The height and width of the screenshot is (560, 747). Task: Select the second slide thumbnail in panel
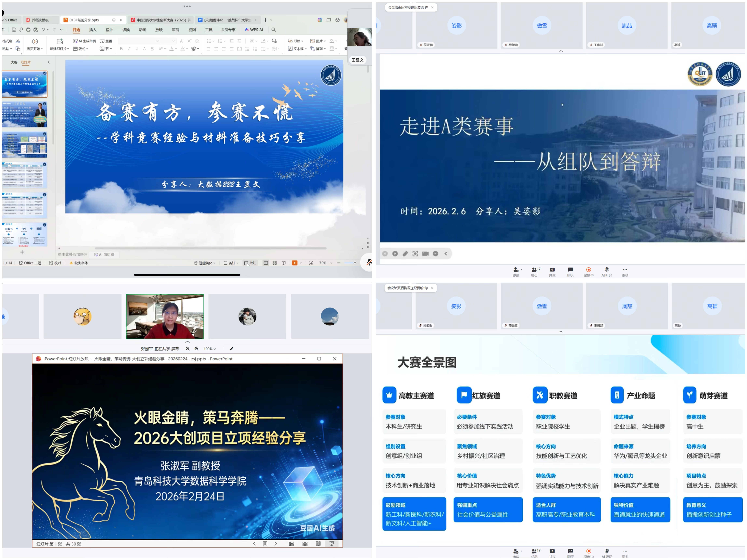coord(25,114)
